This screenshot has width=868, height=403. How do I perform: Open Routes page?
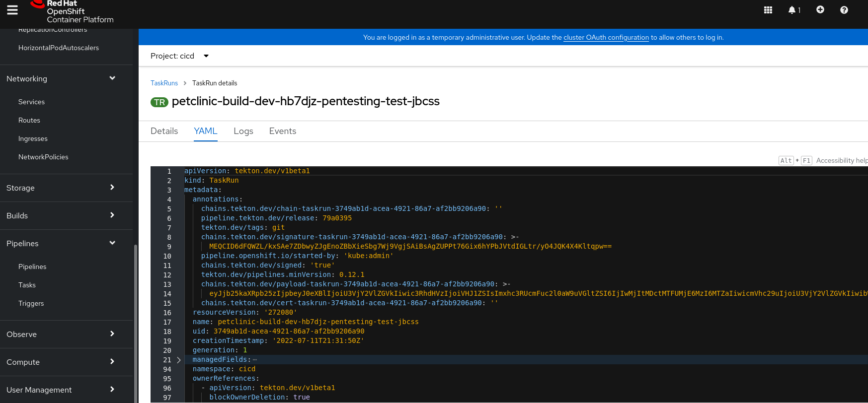[x=29, y=120]
